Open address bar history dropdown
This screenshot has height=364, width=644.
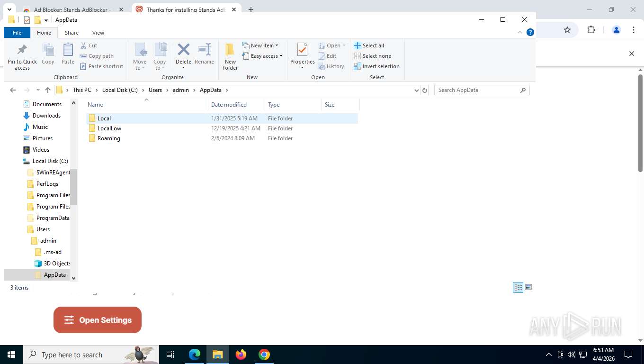tap(416, 90)
